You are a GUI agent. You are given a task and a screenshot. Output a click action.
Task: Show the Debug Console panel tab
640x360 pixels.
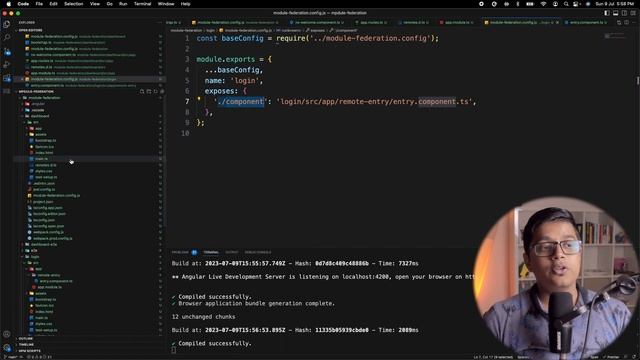(258, 252)
